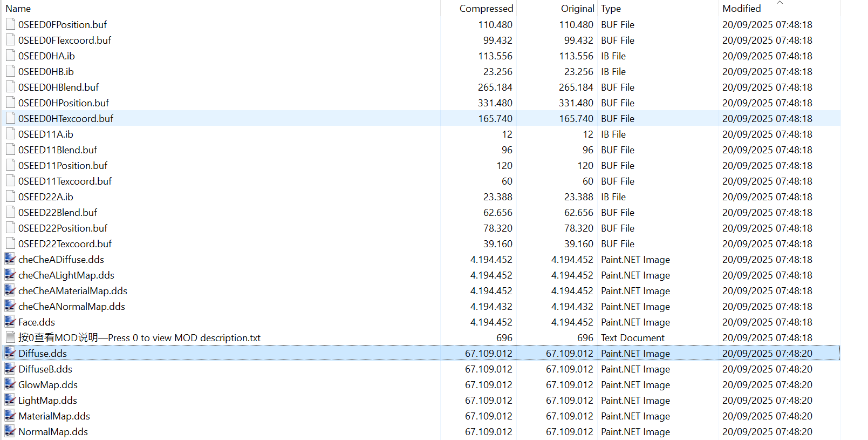The width and height of the screenshot is (868, 440).
Task: Click the 696 compressed size value
Action: click(x=504, y=337)
